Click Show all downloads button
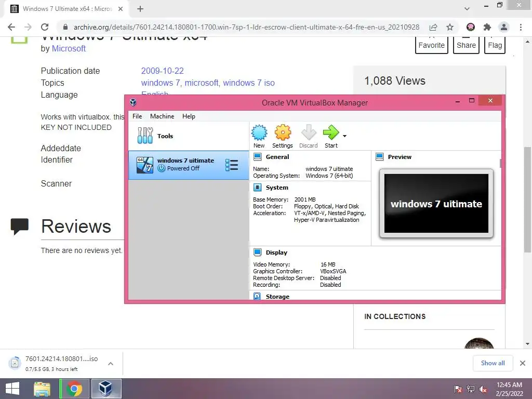Image resolution: width=532 pixels, height=399 pixels. coord(493,363)
